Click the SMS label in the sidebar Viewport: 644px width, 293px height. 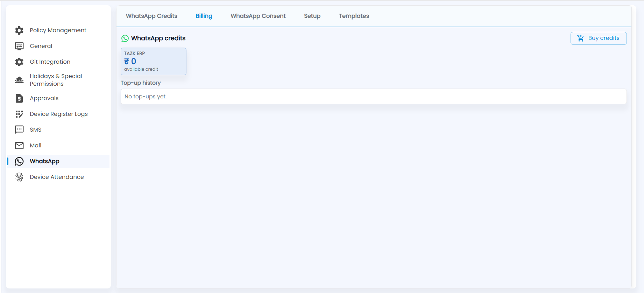click(x=35, y=130)
